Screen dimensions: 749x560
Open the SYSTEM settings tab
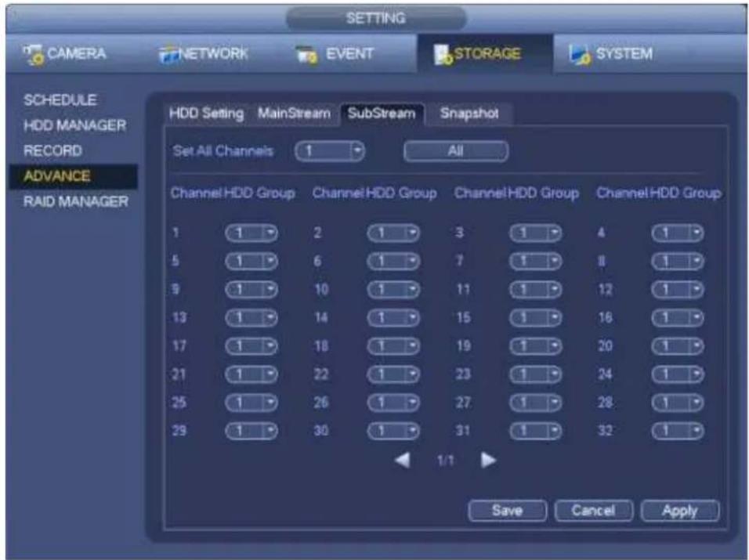[x=610, y=53]
